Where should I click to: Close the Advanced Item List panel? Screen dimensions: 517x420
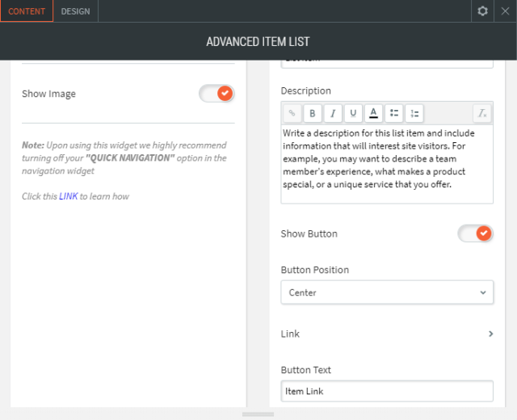tap(506, 11)
